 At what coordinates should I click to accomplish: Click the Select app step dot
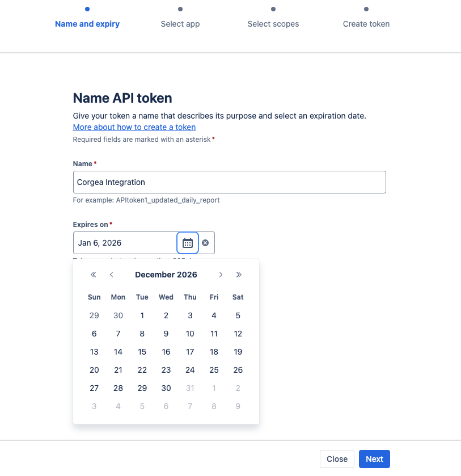tap(180, 9)
